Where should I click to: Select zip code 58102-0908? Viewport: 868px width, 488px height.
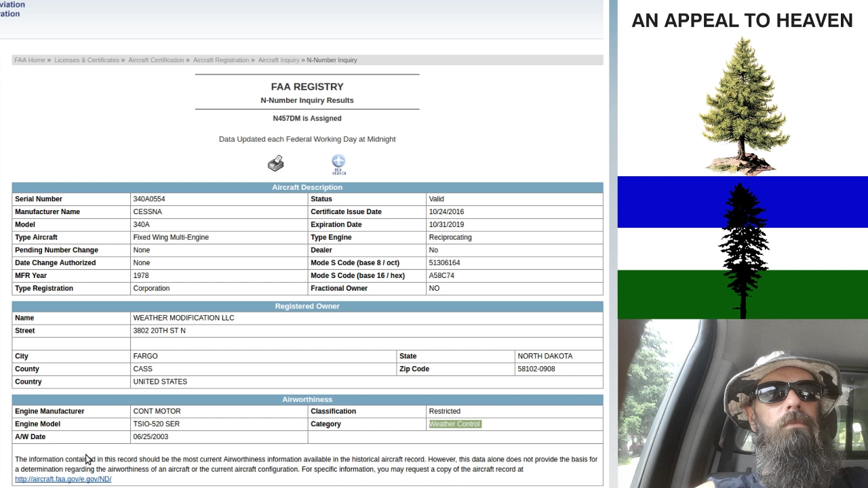point(536,369)
